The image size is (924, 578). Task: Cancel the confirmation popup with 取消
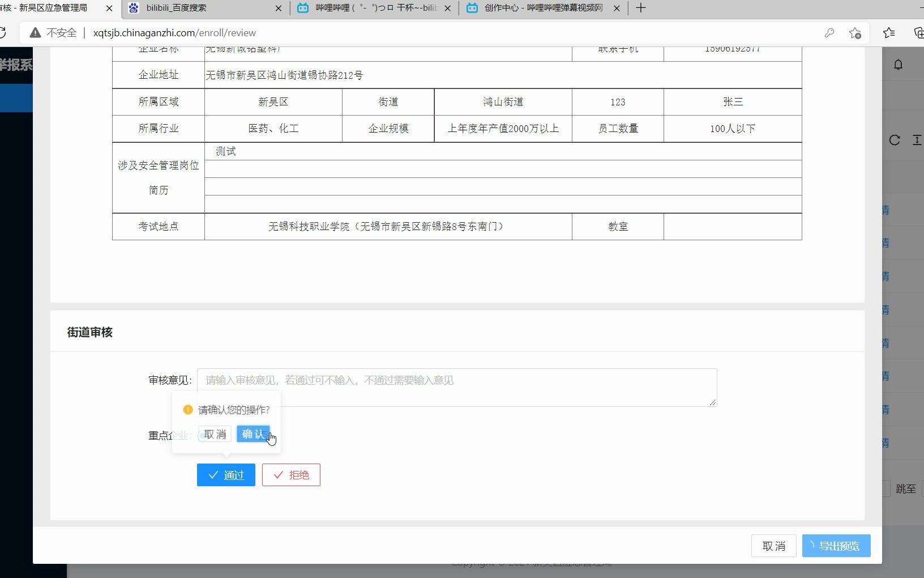point(213,433)
